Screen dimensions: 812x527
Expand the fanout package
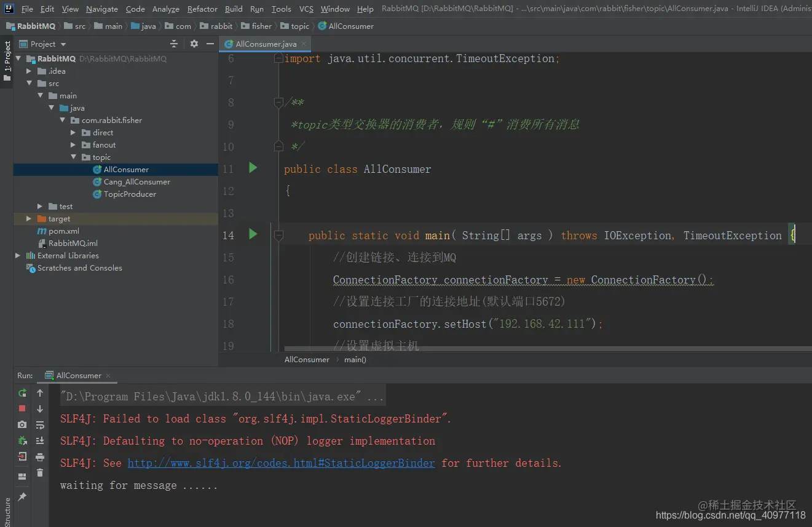tap(73, 145)
